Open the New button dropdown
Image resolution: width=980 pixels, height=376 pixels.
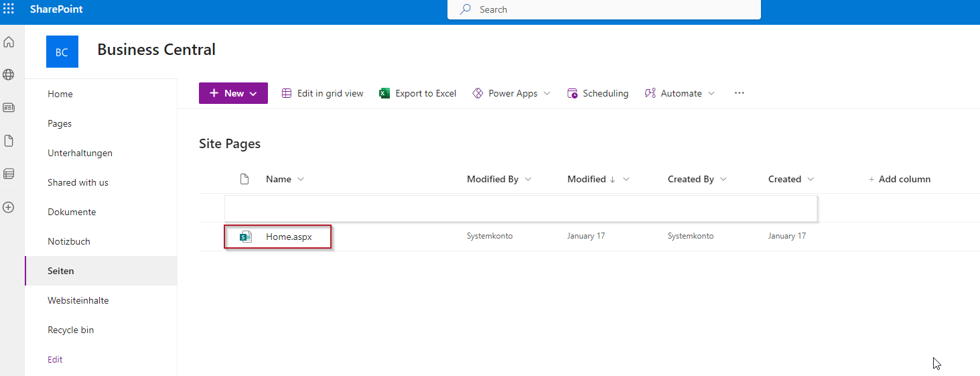[x=233, y=93]
